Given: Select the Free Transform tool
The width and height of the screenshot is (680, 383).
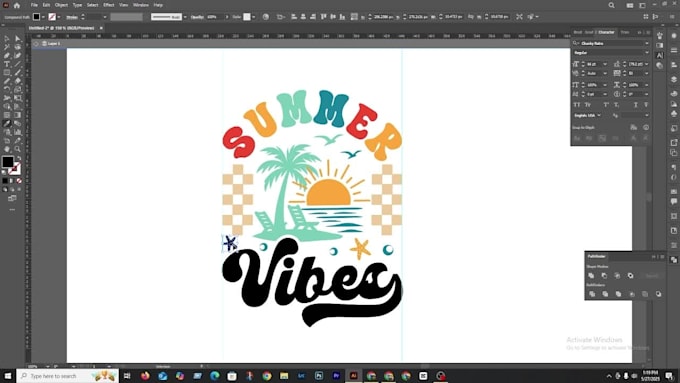Looking at the screenshot, I should click(17, 98).
